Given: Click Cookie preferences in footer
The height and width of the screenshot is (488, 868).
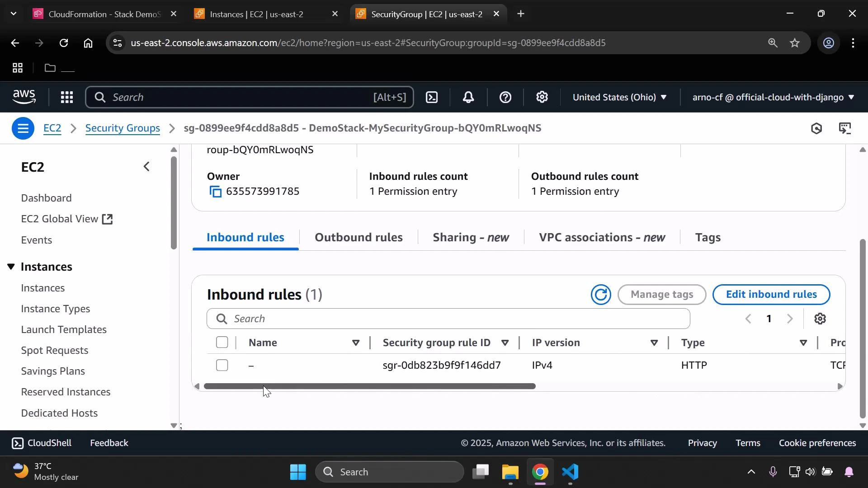Looking at the screenshot, I should [x=817, y=443].
